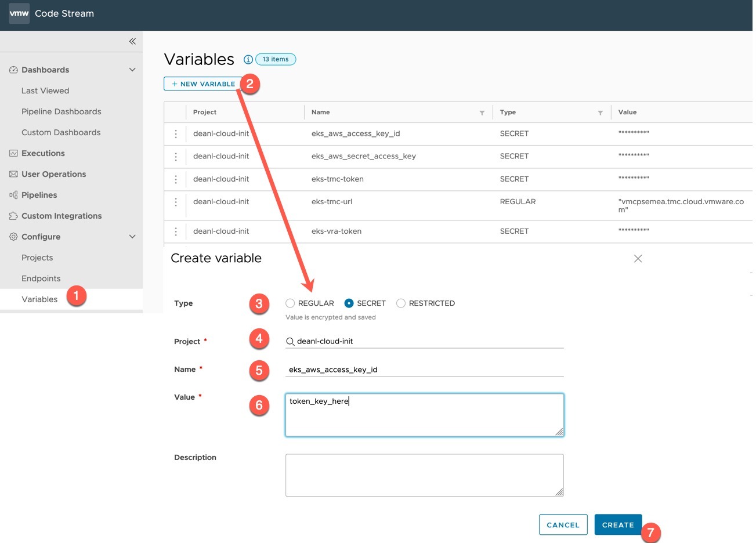Click the CANCEL button
The image size is (756, 543).
click(563, 525)
